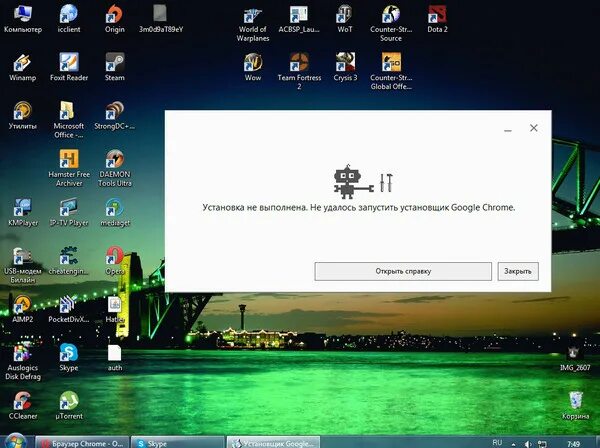Open the AIMP2 desktop shortcut
Screen dimensions: 600x448
pyautogui.click(x=23, y=309)
